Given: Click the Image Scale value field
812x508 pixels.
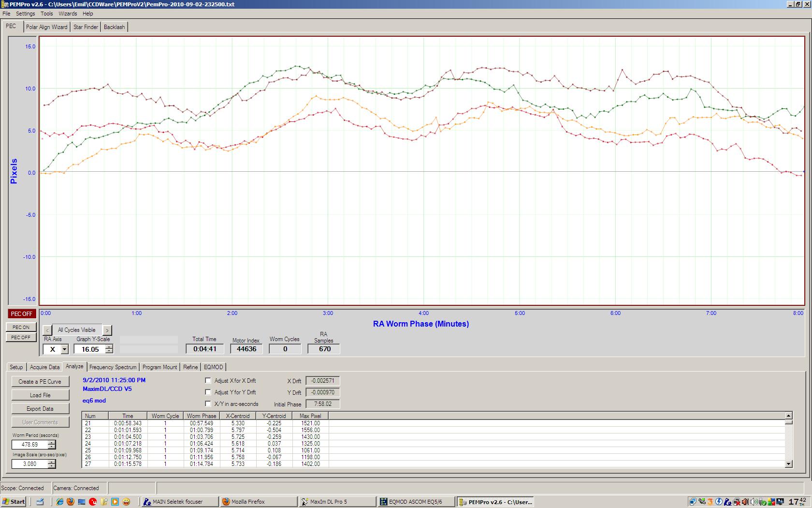Looking at the screenshot, I should (30, 464).
